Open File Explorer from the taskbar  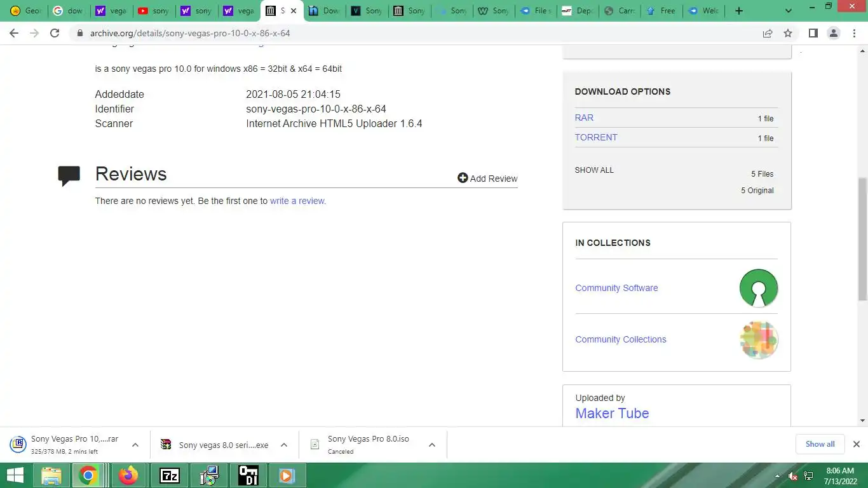(x=51, y=475)
